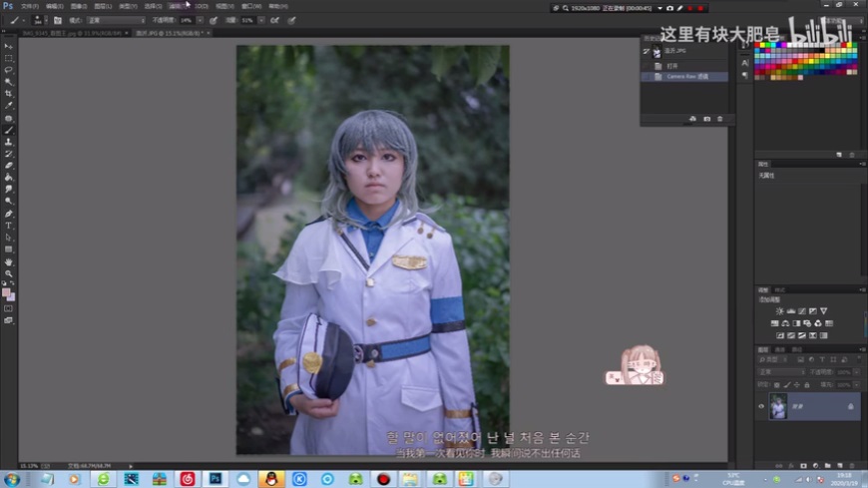This screenshot has width=868, height=488.
Task: Click the add layer mask icon
Action: [x=803, y=465]
